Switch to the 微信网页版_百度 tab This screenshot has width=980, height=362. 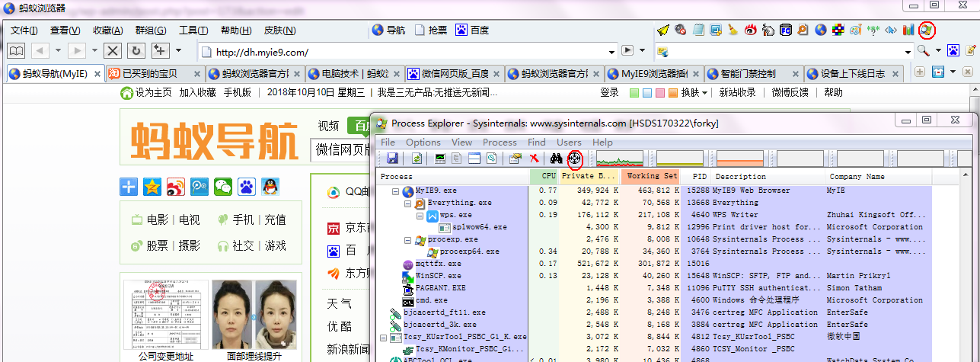click(454, 74)
